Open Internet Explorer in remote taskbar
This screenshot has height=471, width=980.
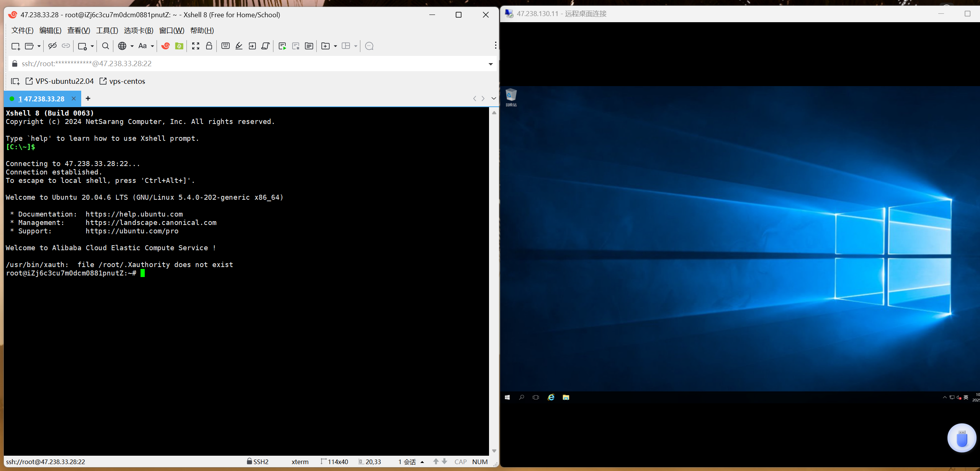click(551, 397)
